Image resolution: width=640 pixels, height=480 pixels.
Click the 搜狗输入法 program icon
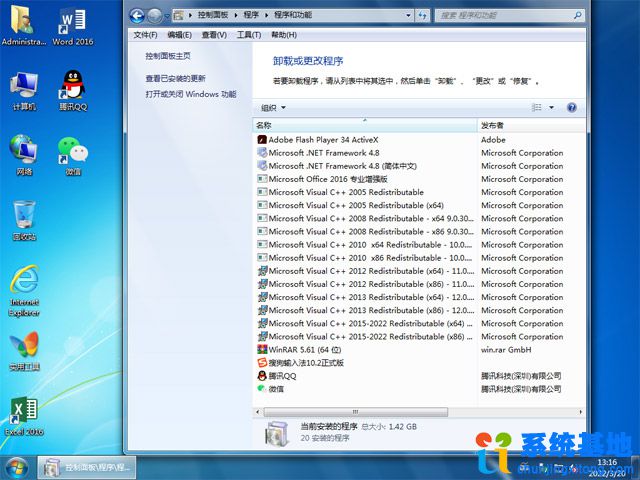[262, 362]
